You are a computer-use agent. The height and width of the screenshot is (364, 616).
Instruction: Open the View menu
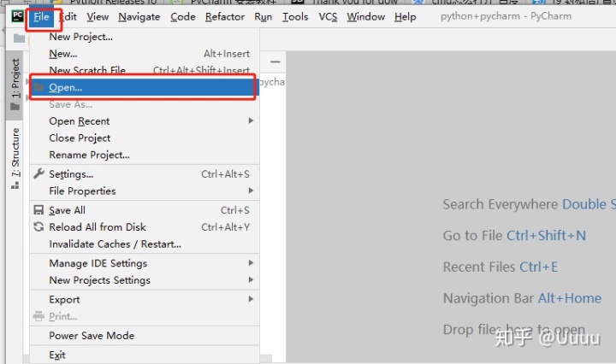tap(98, 17)
